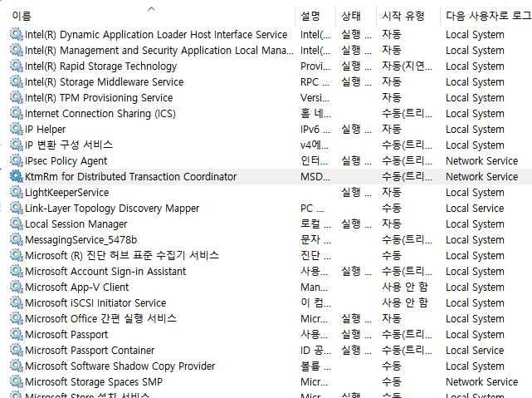This screenshot has width=532, height=398.
Task: Select the Microsoft Passport service name
Action: pos(66,335)
